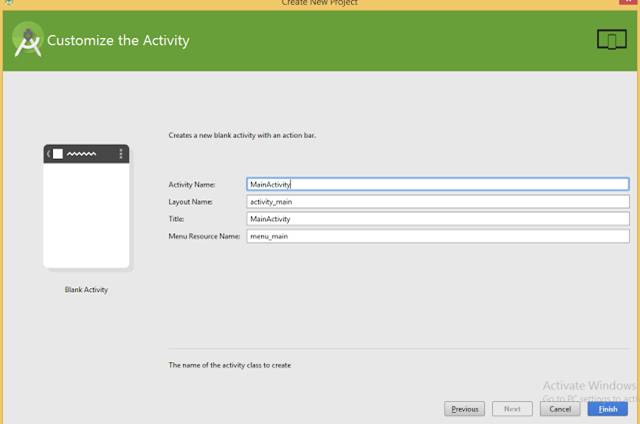Click the Android Studio logo in header
The image size is (640, 424).
pyautogui.click(x=27, y=39)
